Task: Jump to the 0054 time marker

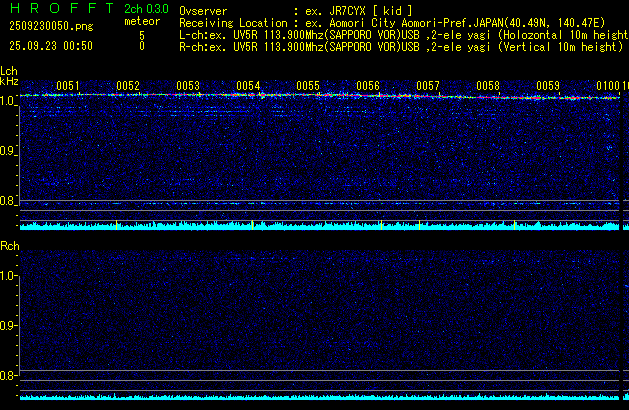Action: point(248,86)
